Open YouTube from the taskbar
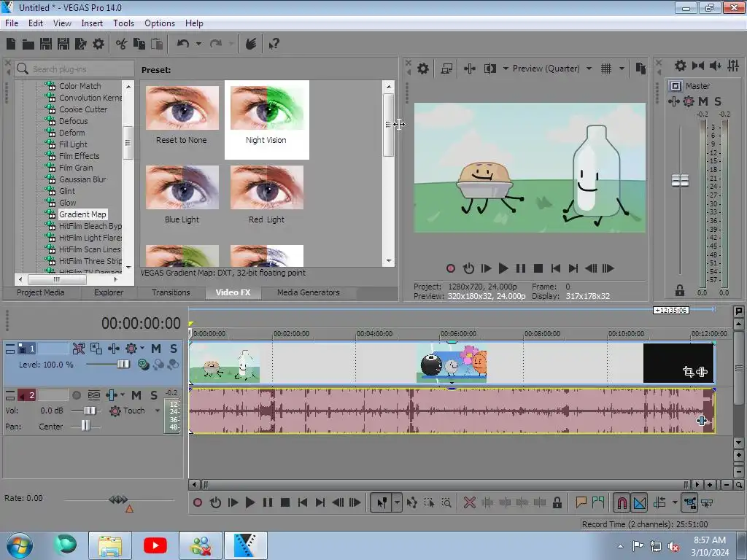Viewport: 747px width, 560px height. 155,545
